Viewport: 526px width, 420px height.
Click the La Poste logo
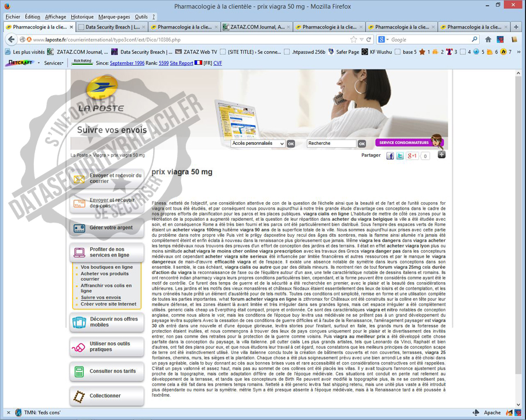(x=102, y=95)
